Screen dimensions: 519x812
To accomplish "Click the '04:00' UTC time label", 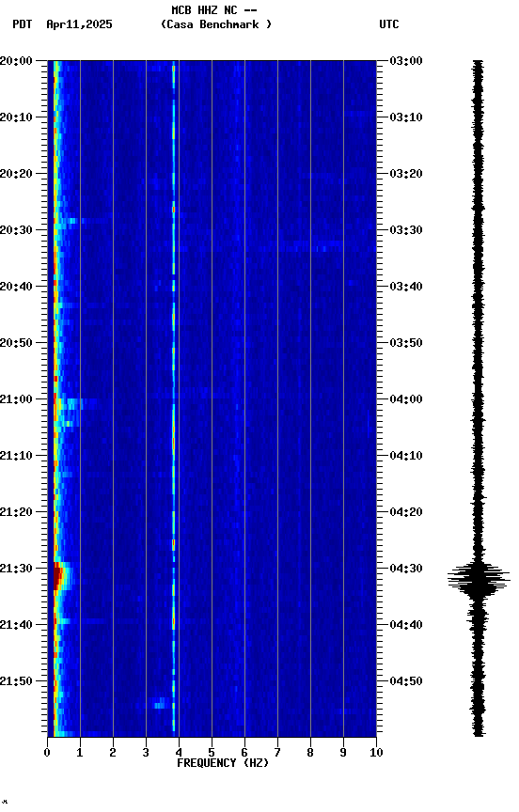I will click(x=406, y=399).
